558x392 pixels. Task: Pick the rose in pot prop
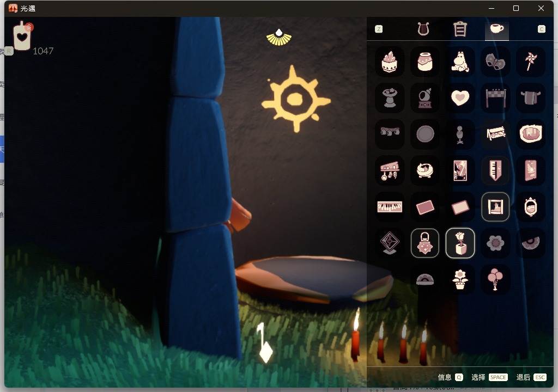tap(460, 243)
